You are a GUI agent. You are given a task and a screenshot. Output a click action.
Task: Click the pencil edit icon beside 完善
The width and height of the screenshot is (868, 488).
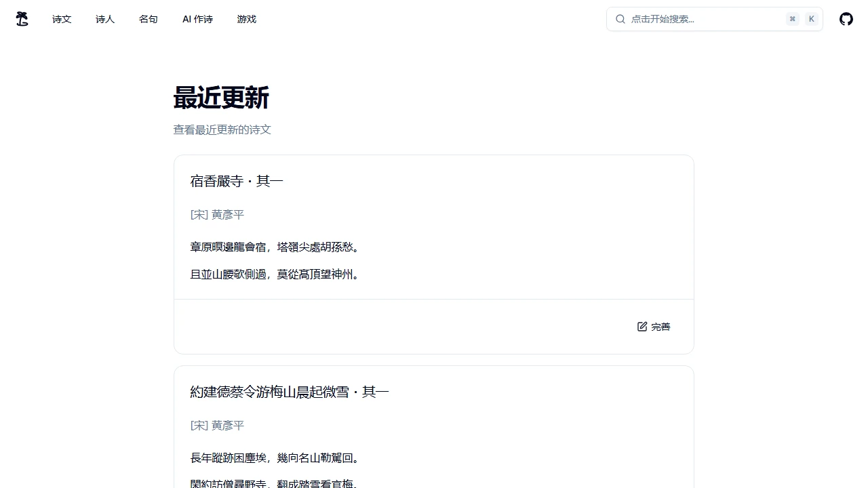[642, 327]
